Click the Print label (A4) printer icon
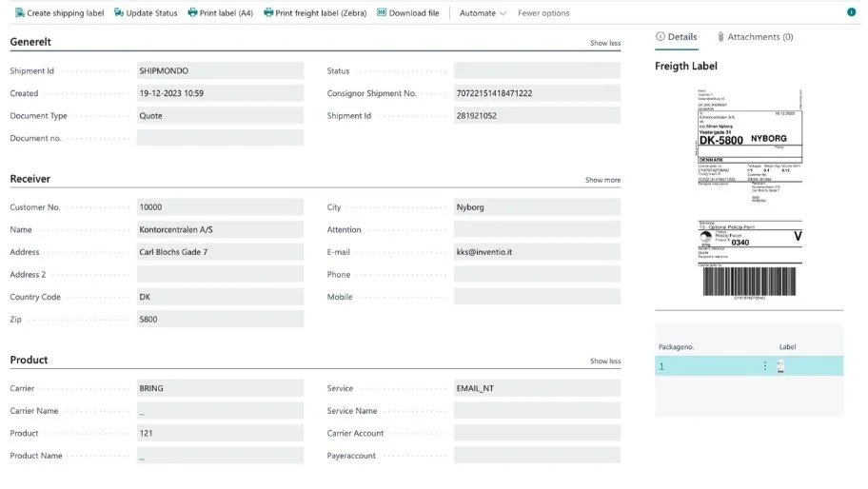Image resolution: width=868 pixels, height=489 pixels. tap(192, 12)
